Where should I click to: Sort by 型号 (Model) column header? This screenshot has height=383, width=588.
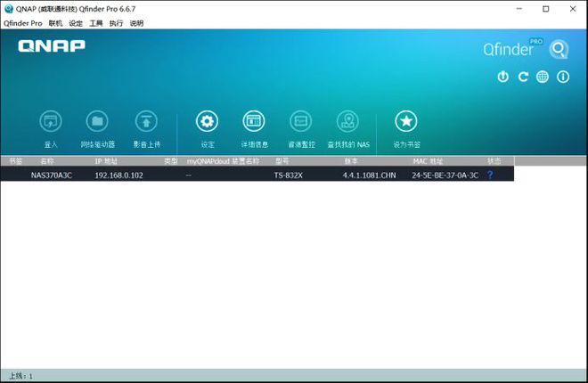(x=282, y=161)
